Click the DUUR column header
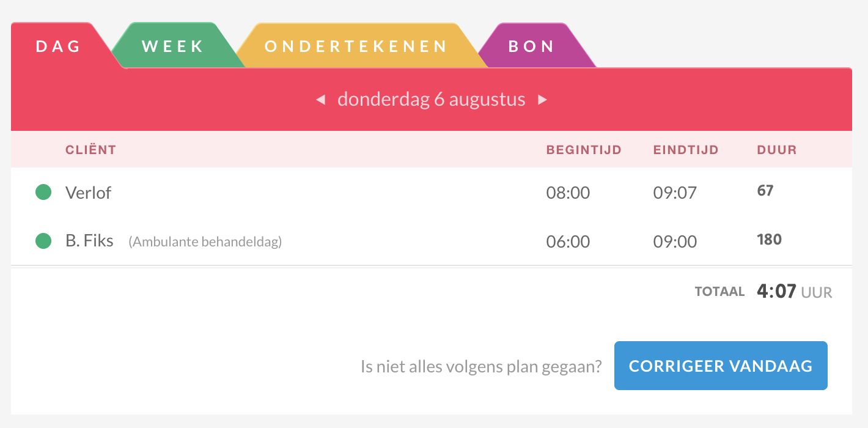 (777, 150)
